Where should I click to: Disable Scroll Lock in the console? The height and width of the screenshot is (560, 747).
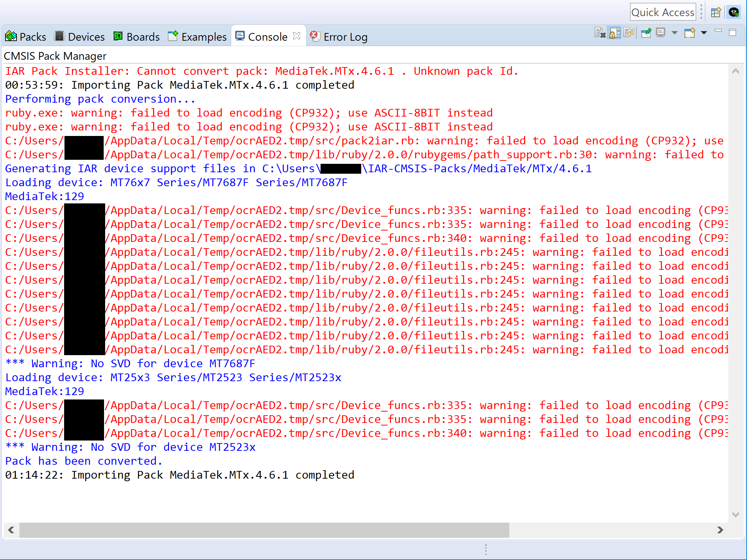(614, 32)
